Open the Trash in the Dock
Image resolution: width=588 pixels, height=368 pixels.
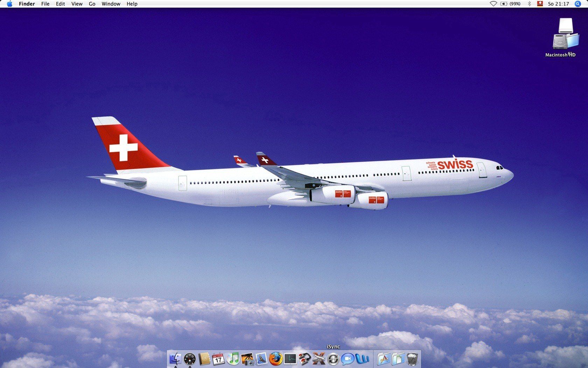pyautogui.click(x=413, y=359)
